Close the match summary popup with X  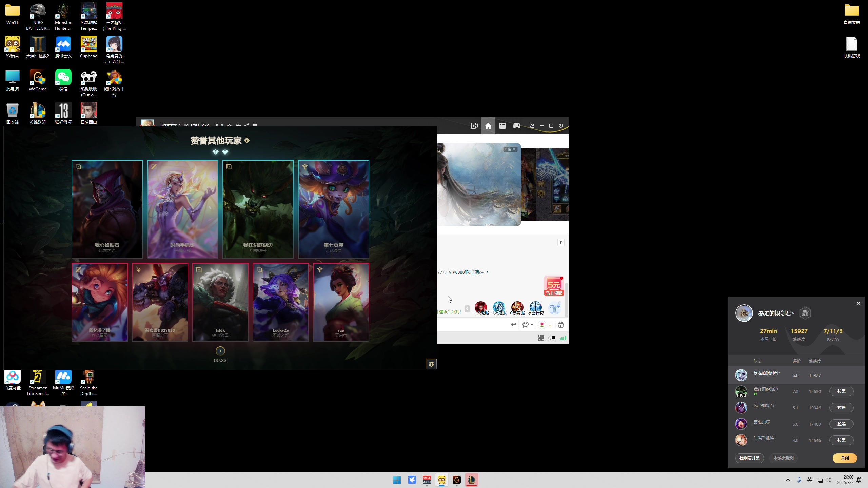click(x=859, y=303)
